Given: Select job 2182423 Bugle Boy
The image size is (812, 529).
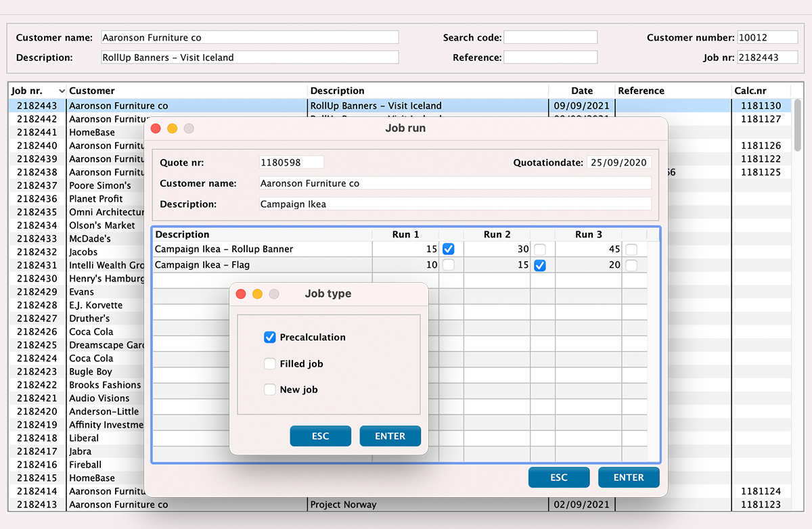Looking at the screenshot, I should click(x=76, y=371).
